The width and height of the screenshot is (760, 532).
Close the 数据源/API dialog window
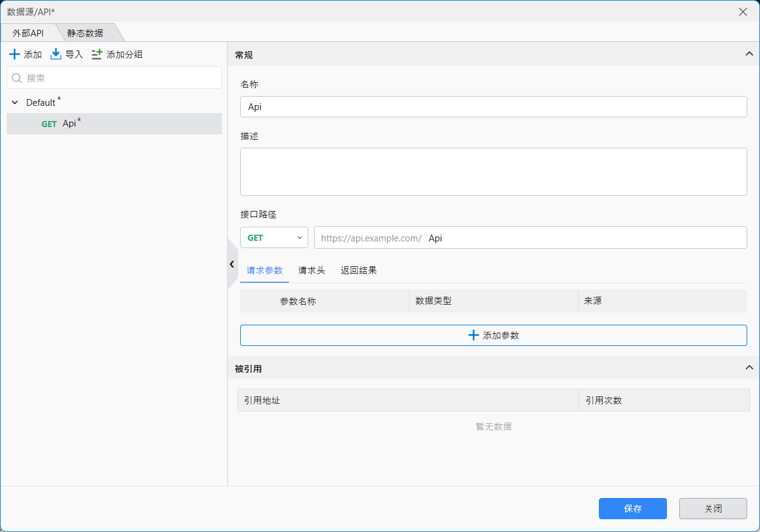tap(743, 12)
